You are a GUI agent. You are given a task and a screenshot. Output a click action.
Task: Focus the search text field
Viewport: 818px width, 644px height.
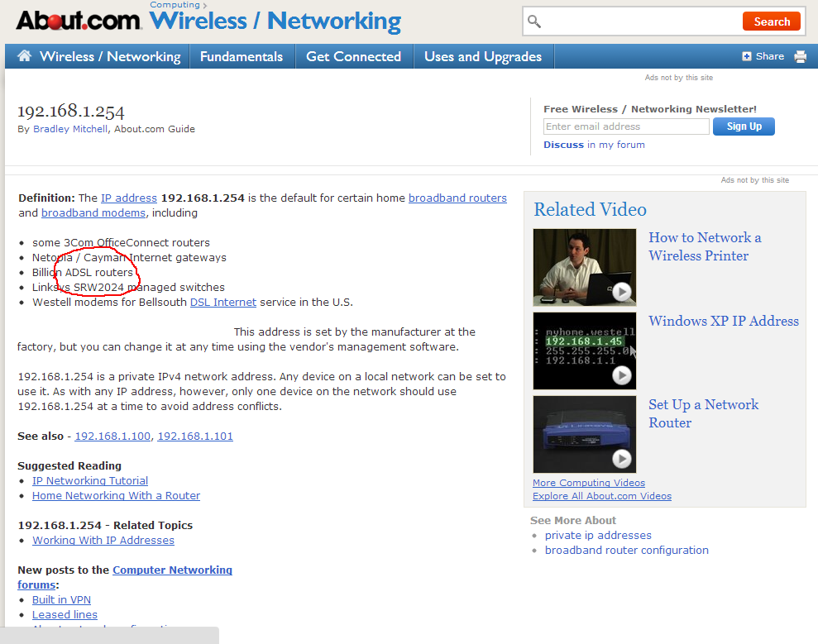pos(641,21)
